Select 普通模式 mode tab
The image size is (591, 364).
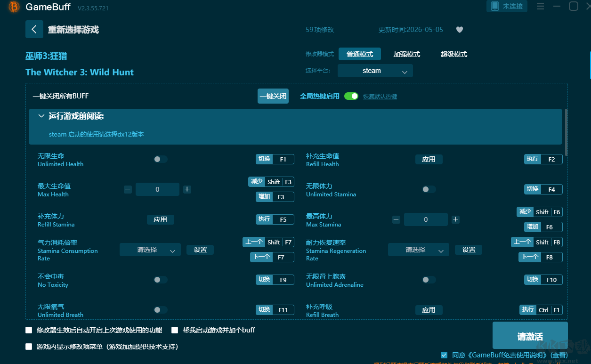point(360,54)
